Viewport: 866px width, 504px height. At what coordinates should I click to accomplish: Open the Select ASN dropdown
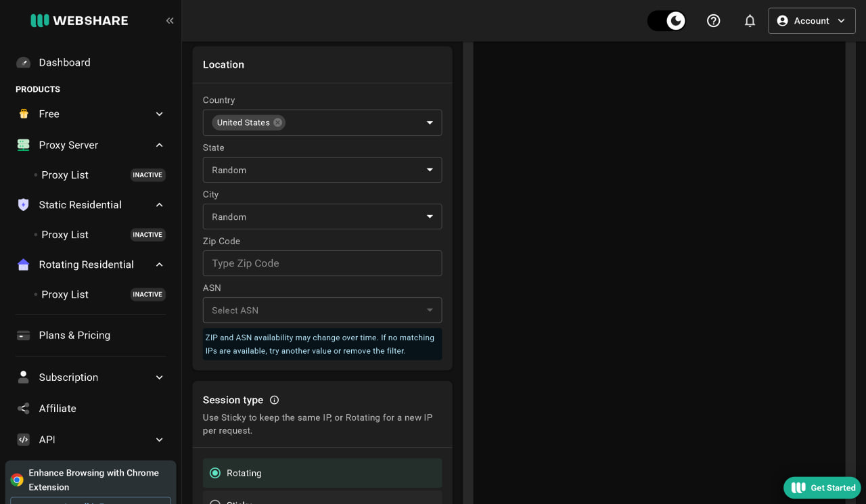[x=322, y=310]
